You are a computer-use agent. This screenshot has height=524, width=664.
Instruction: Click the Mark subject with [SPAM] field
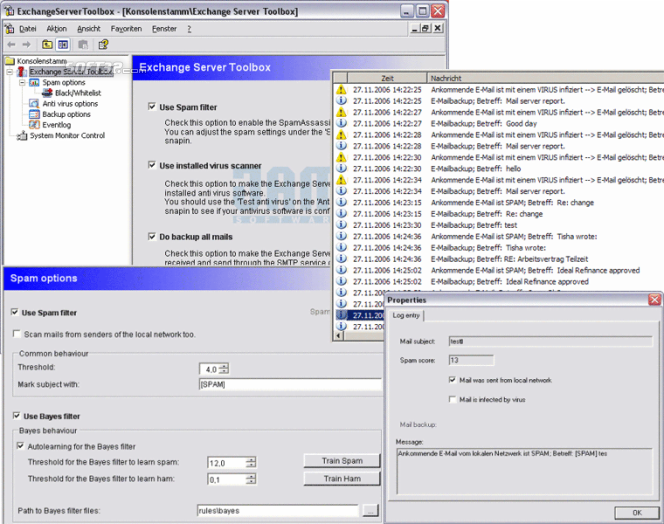290,385
